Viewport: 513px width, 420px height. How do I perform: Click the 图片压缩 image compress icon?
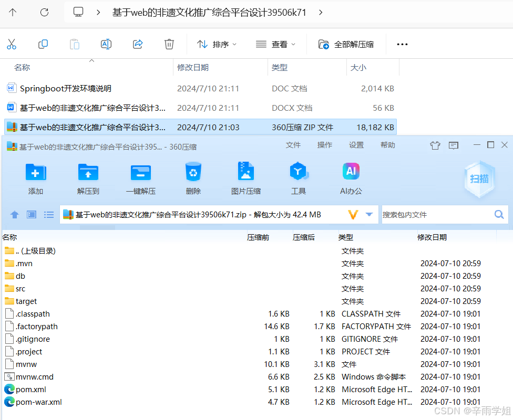tap(245, 178)
